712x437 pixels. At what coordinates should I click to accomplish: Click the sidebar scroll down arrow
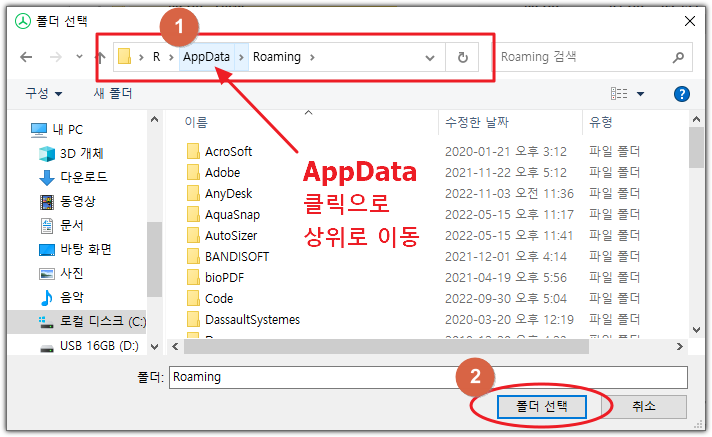pyautogui.click(x=154, y=347)
